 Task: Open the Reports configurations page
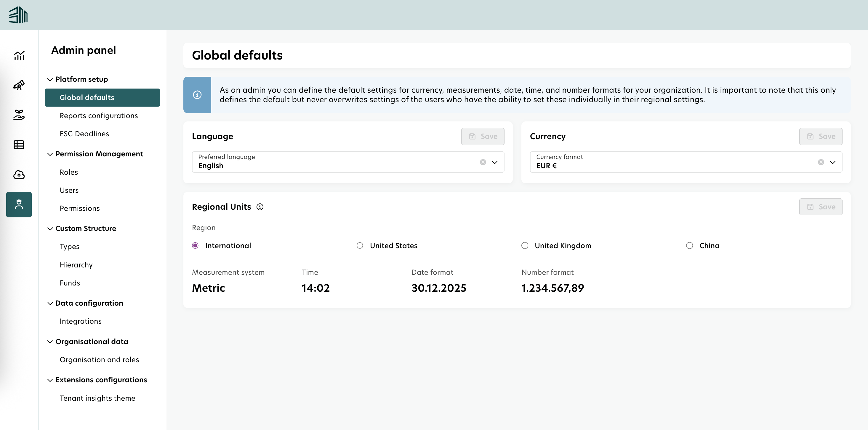tap(99, 115)
